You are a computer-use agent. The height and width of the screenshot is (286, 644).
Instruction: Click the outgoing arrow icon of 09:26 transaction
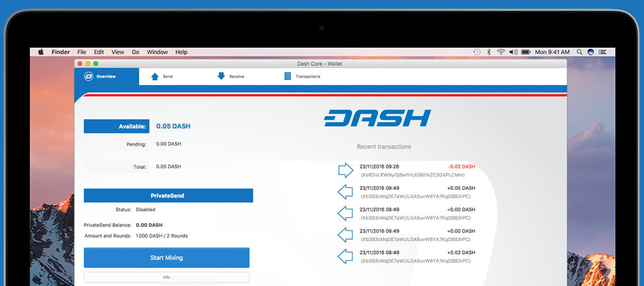point(346,170)
